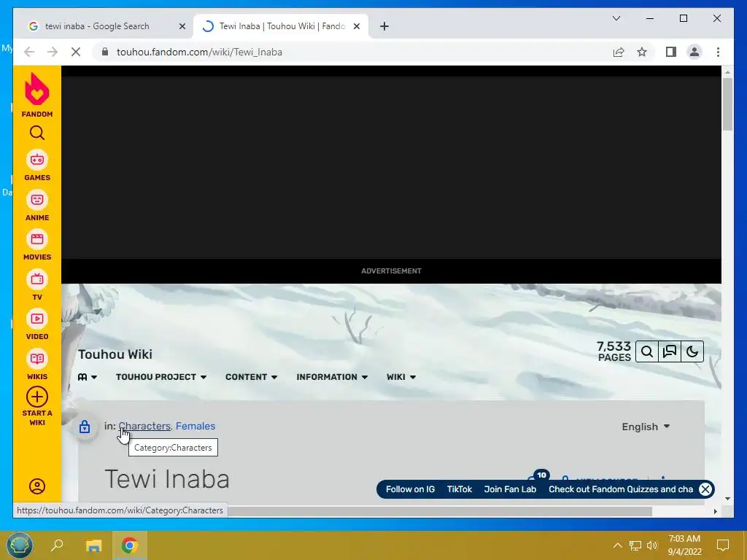The image size is (747, 560).
Task: Click the Tewi Inaba page heading
Action: tap(167, 479)
